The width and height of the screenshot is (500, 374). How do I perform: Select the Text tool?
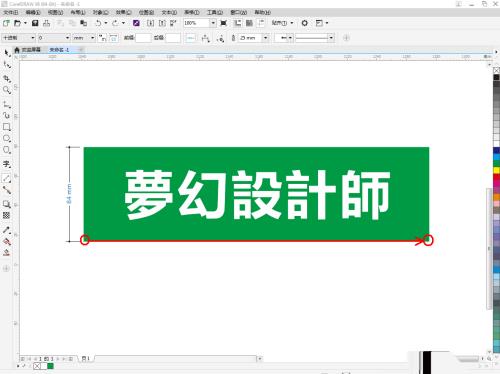pyautogui.click(x=7, y=164)
